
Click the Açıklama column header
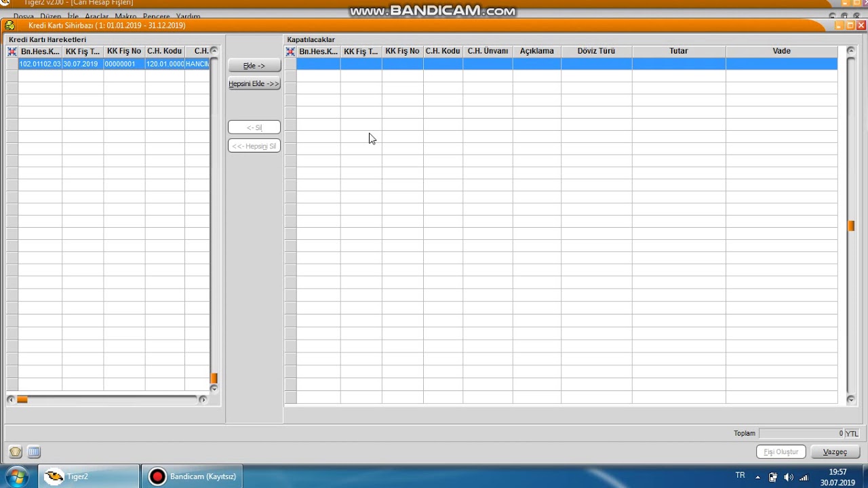[x=537, y=52]
